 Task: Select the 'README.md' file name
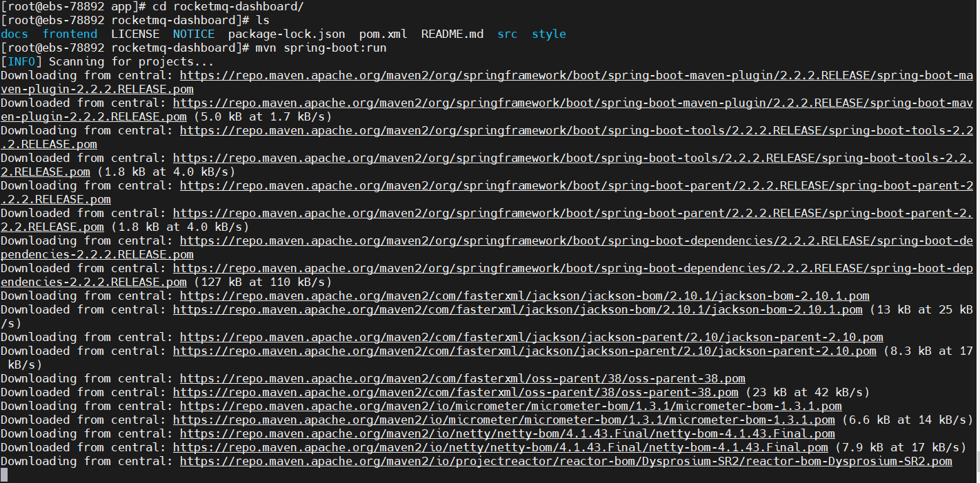pyautogui.click(x=452, y=34)
